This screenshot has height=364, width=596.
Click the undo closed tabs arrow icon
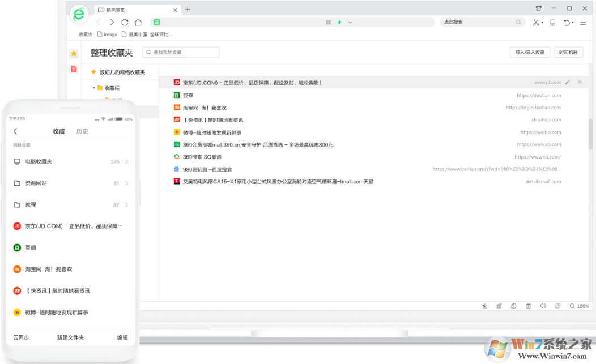(568, 22)
